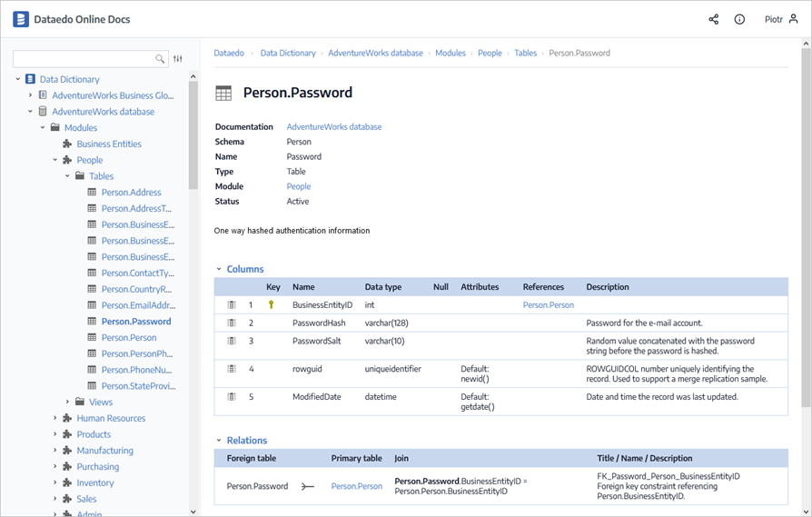The height and width of the screenshot is (517, 812).
Task: Select Person.Person table in sidebar
Action: 129,337
